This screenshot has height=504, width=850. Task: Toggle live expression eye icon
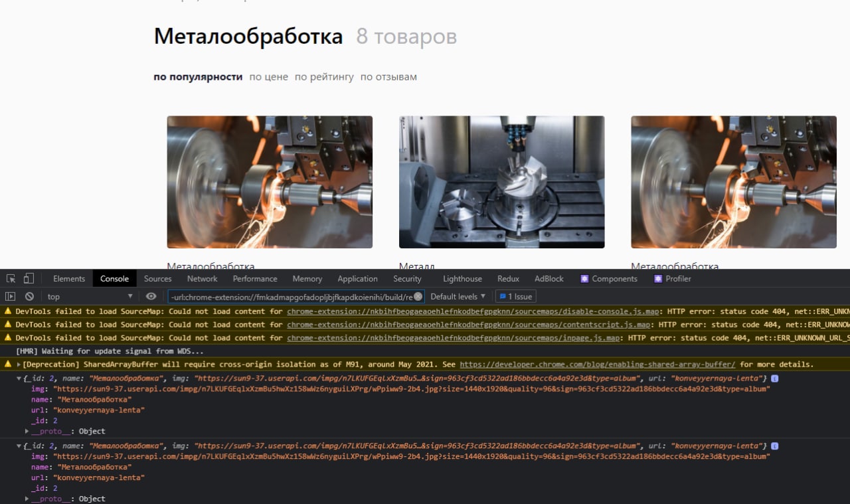[151, 297]
